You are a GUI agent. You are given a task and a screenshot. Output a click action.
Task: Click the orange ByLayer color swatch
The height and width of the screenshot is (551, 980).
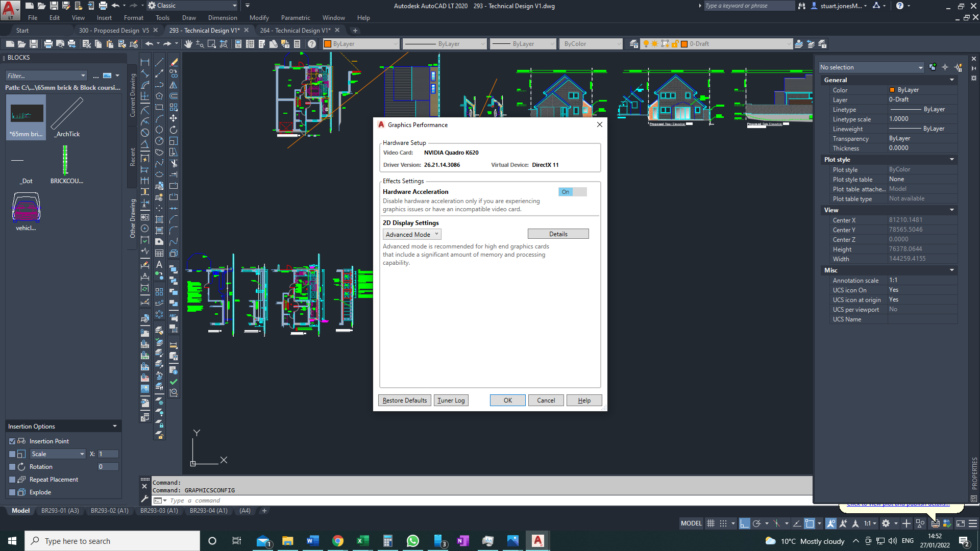(328, 44)
